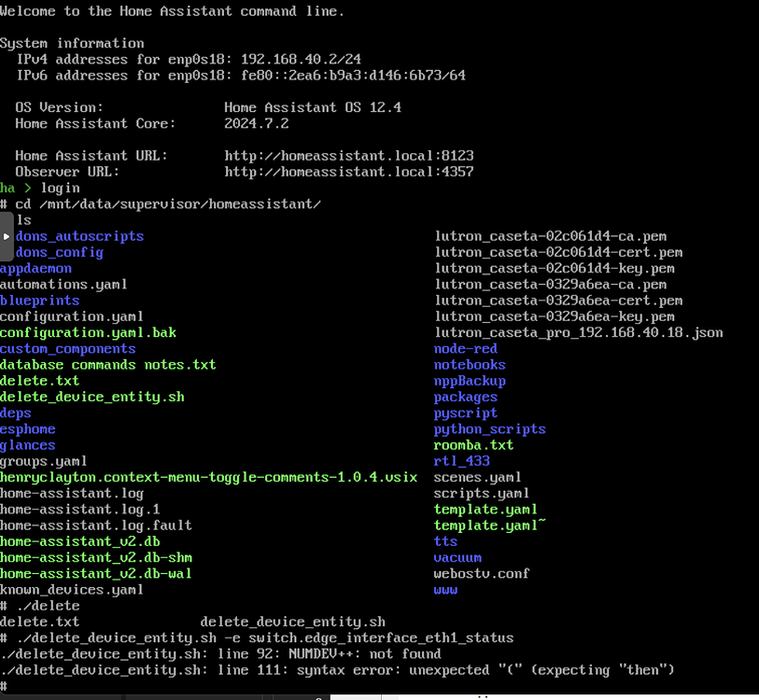Click lutron_caseta_pro_192.168.40.18.json filename

pos(577,332)
